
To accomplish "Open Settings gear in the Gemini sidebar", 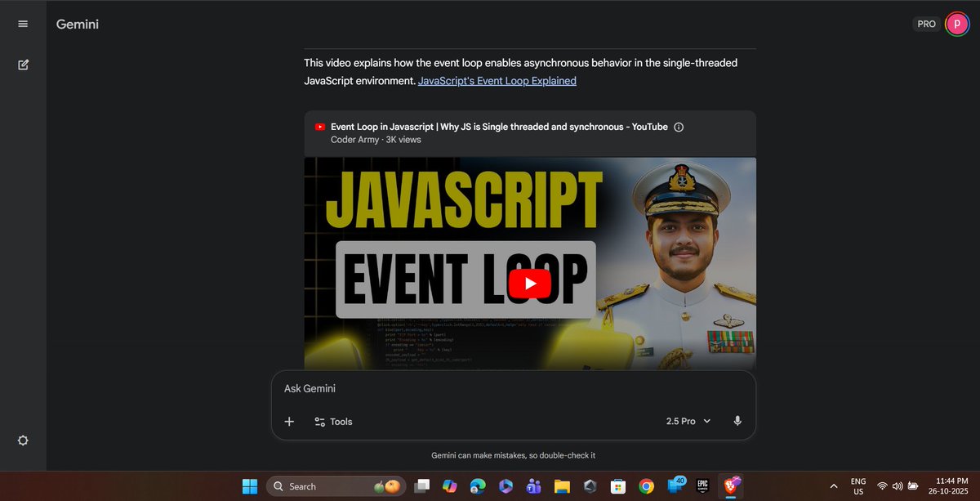I will click(23, 440).
